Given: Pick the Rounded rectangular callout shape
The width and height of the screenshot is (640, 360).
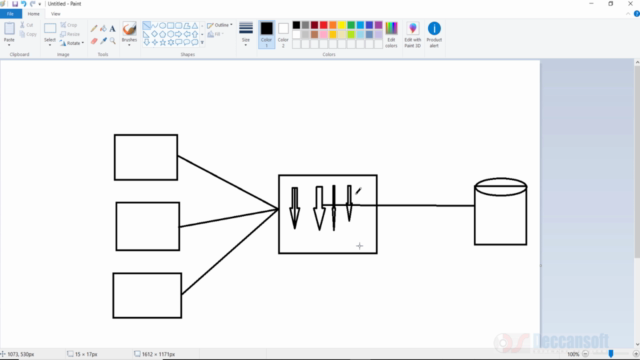Looking at the screenshot, I should tap(179, 42).
